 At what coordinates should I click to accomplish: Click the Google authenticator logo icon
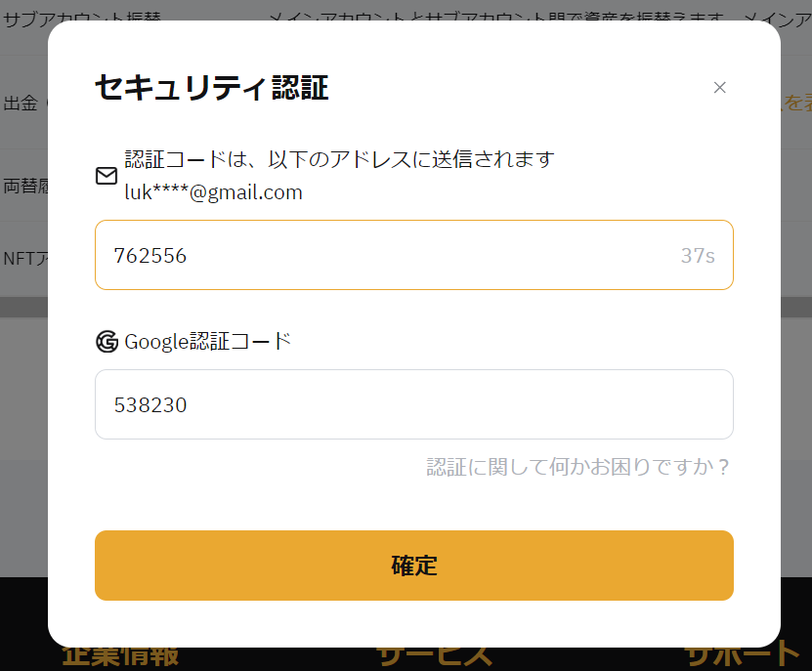pos(107,341)
